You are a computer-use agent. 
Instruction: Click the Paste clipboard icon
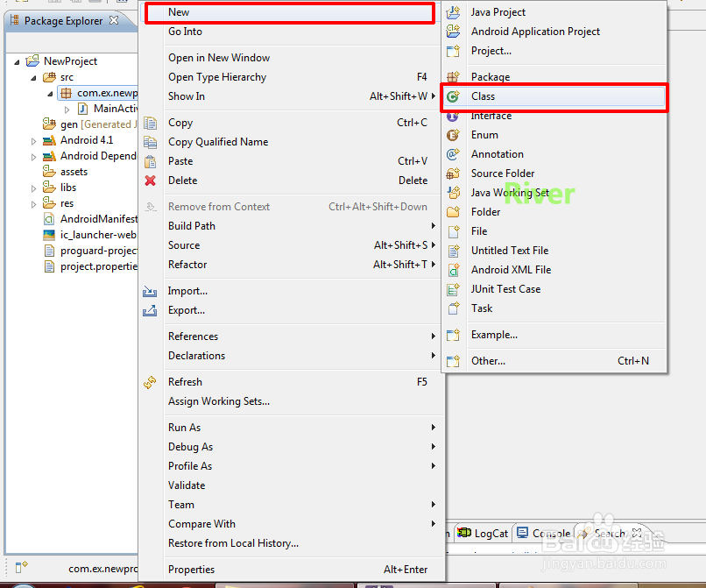[151, 161]
